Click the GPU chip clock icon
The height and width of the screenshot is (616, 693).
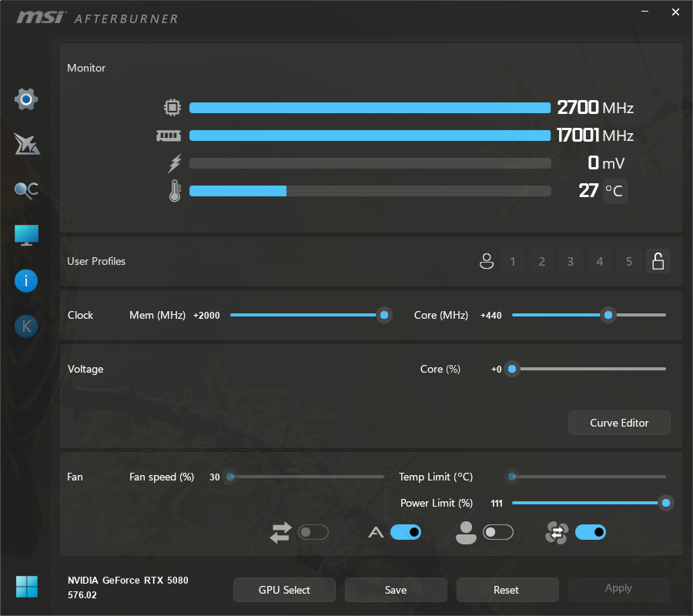tap(172, 107)
